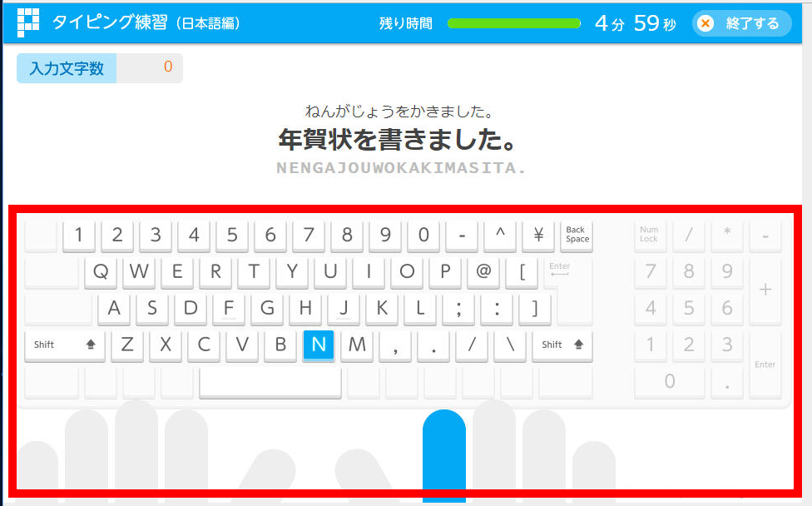
Task: Click the A key on virtual keyboard
Action: coord(114,309)
